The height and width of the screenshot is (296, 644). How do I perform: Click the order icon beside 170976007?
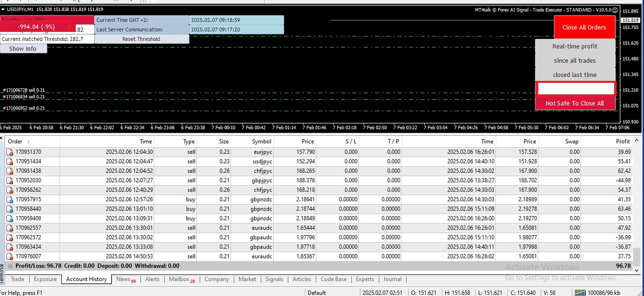[9, 256]
